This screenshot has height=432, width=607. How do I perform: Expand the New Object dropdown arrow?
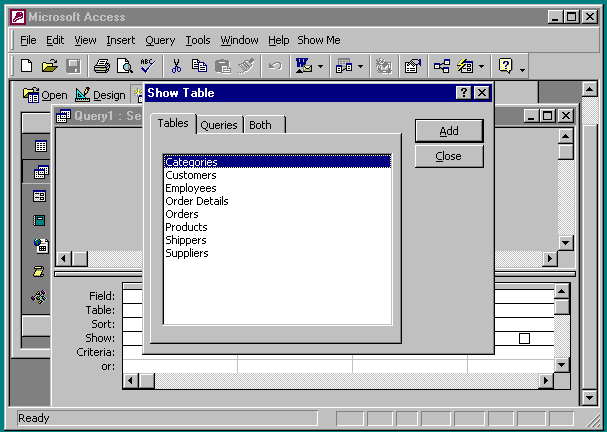pyautogui.click(x=481, y=67)
